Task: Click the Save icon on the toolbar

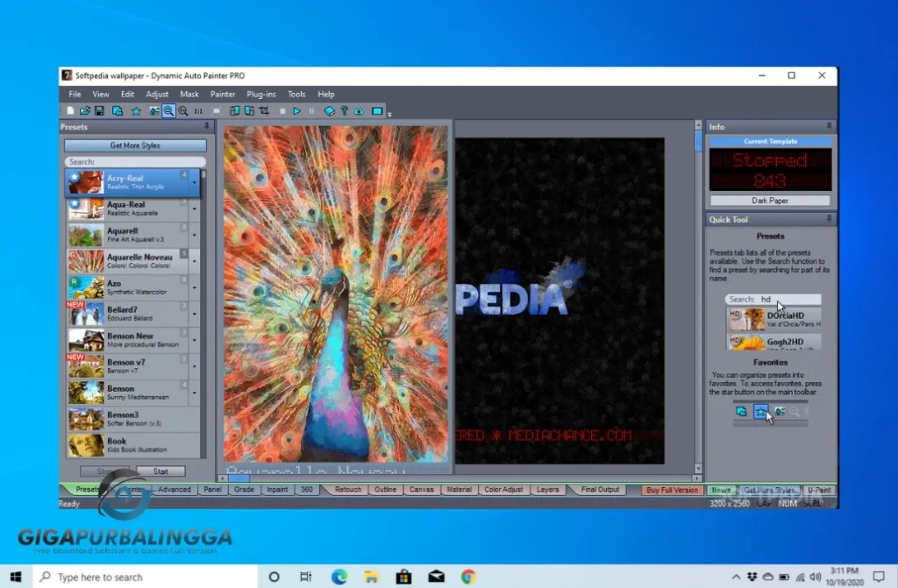Action: pyautogui.click(x=100, y=110)
